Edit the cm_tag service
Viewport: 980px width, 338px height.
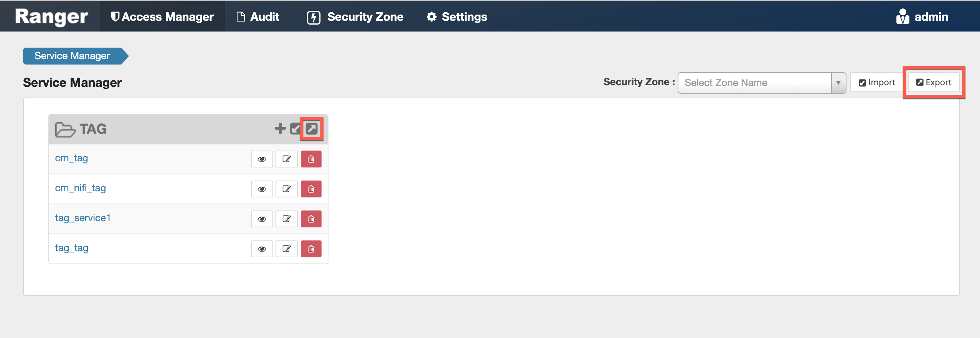point(287,159)
